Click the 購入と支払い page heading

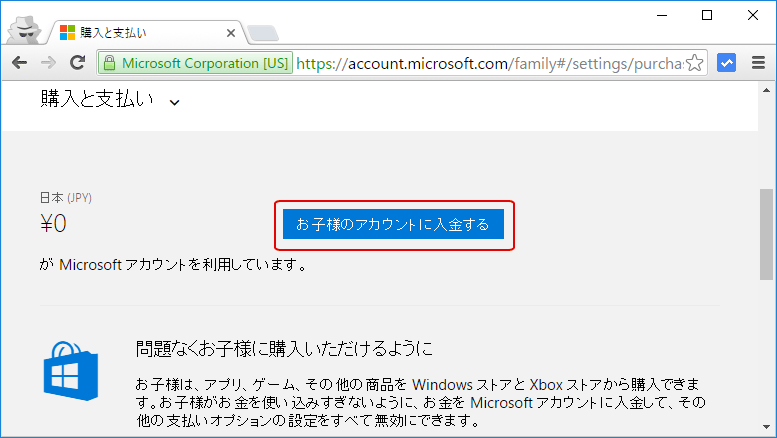pyautogui.click(x=97, y=99)
